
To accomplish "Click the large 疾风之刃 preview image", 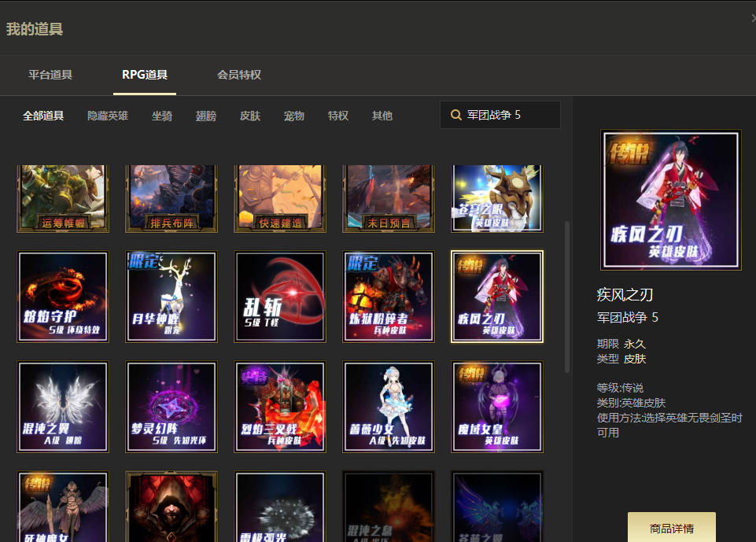I will 671,200.
